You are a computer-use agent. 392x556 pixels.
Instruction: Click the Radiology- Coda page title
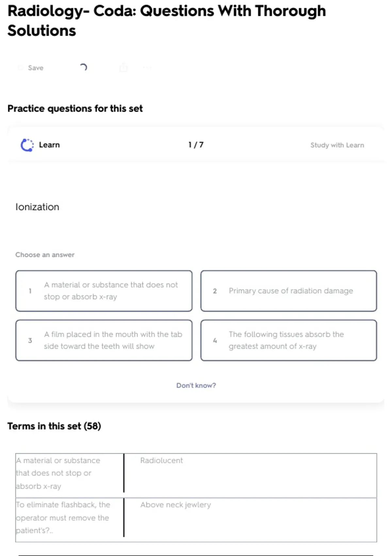[x=167, y=21]
